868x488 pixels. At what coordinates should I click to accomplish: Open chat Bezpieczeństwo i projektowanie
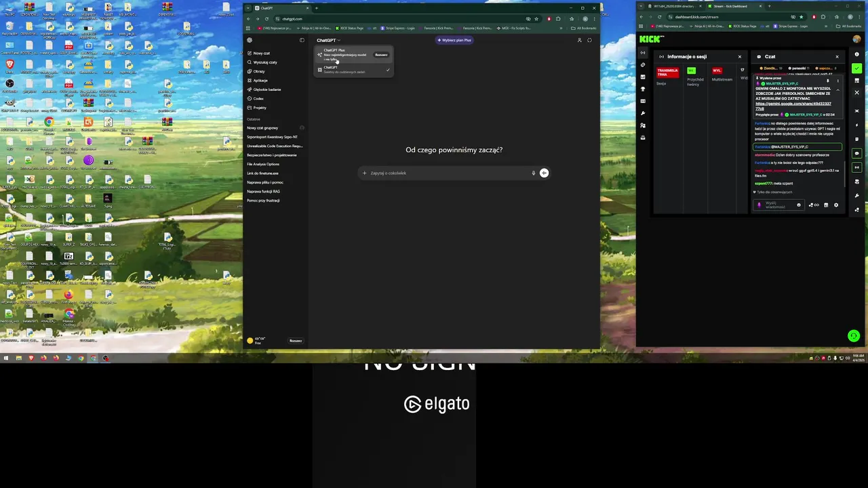[x=271, y=155]
